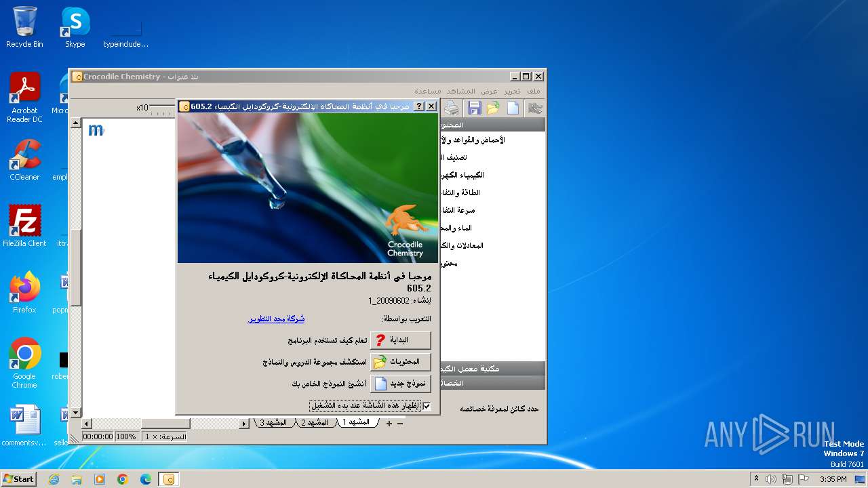The height and width of the screenshot is (488, 868).
Task: Click the Chrome icon in the taskbar
Action: click(123, 479)
